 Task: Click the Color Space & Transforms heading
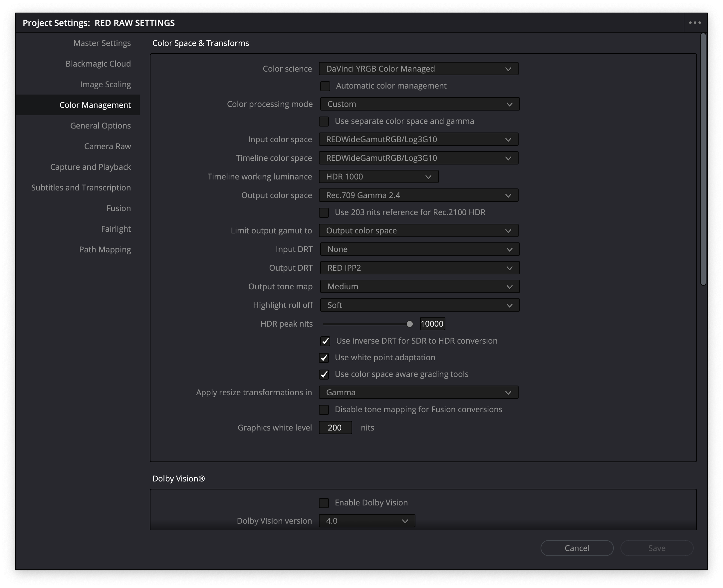pyautogui.click(x=200, y=43)
